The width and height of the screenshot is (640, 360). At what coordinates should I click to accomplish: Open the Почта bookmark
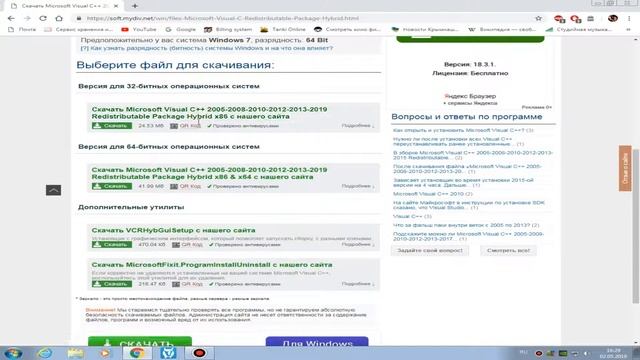[22, 29]
